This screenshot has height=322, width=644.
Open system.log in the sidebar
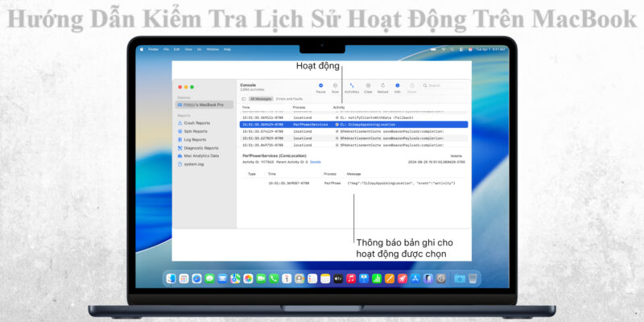pos(191,164)
